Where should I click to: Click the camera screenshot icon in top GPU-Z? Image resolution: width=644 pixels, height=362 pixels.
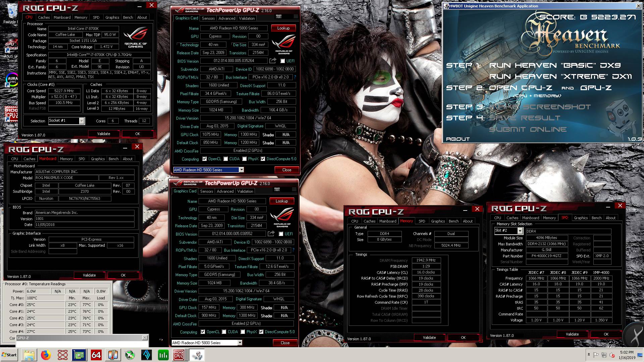coord(278,16)
